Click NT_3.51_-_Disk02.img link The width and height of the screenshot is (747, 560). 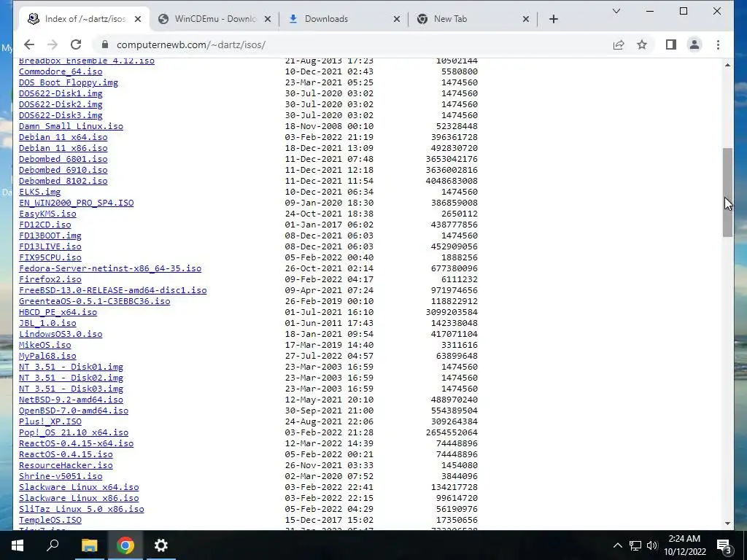(x=71, y=378)
